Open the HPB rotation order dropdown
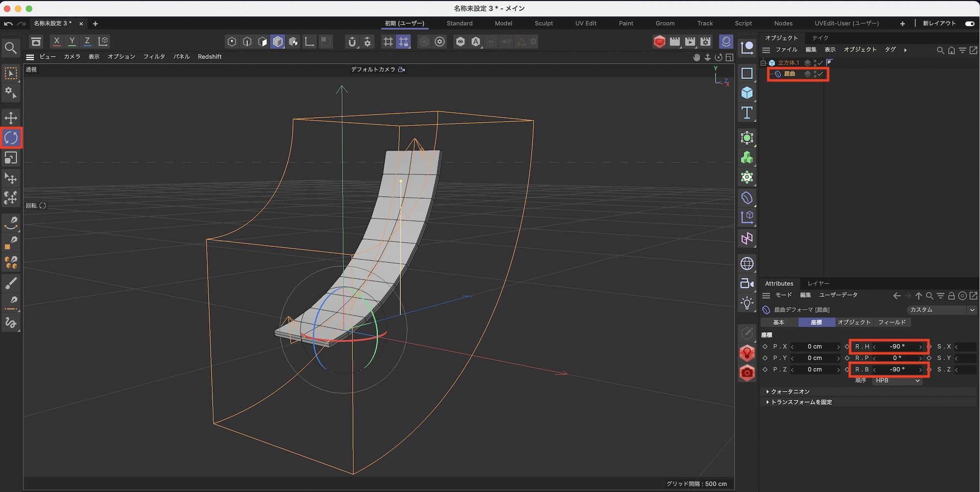980x492 pixels. 897,381
